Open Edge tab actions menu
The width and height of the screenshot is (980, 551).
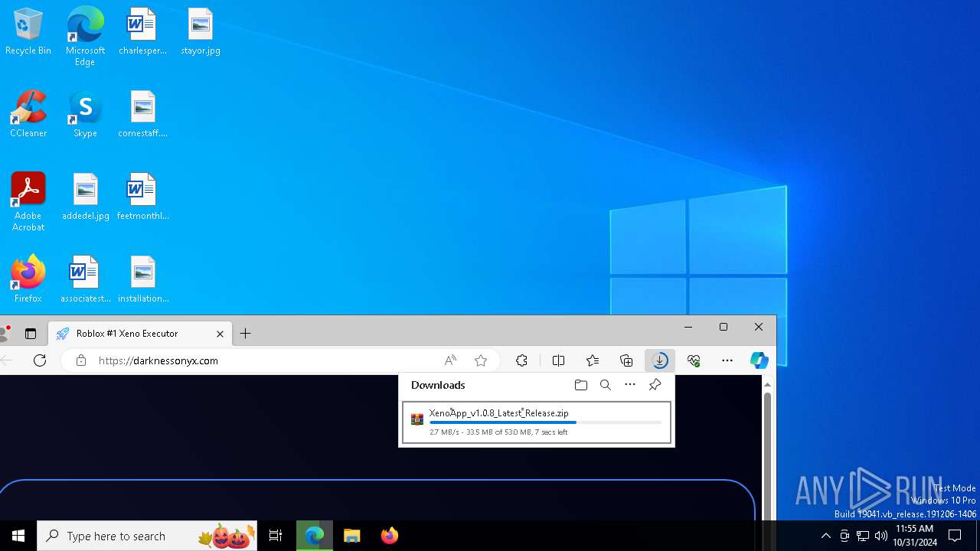click(x=31, y=334)
